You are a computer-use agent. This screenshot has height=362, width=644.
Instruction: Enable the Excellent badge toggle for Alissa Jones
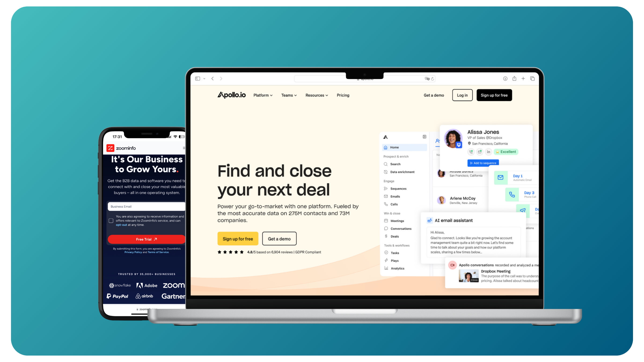pyautogui.click(x=506, y=152)
